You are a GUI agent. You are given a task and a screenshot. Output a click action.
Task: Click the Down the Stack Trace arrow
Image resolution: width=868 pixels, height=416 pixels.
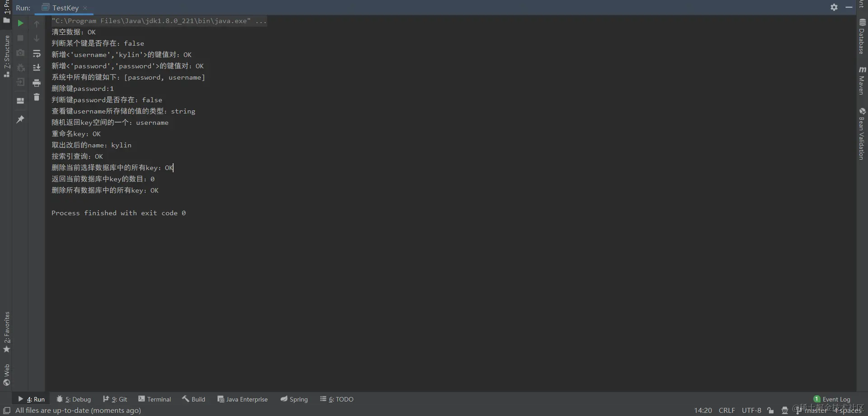click(37, 38)
